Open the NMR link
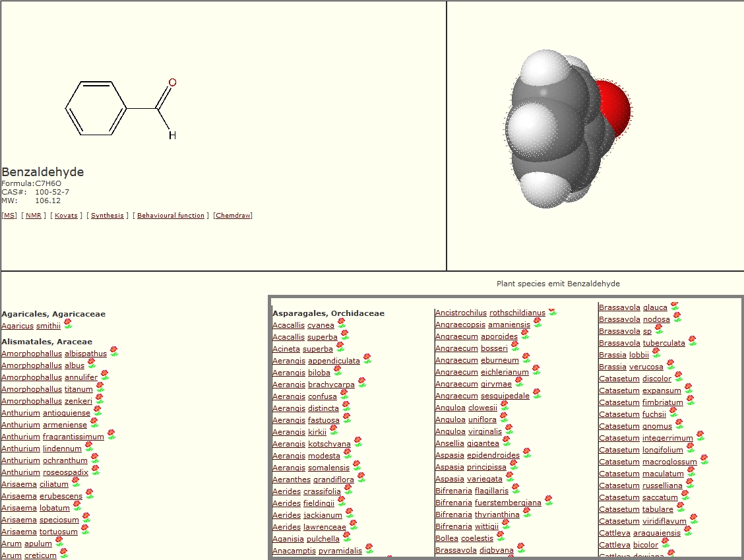This screenshot has height=560, width=744. (x=33, y=216)
